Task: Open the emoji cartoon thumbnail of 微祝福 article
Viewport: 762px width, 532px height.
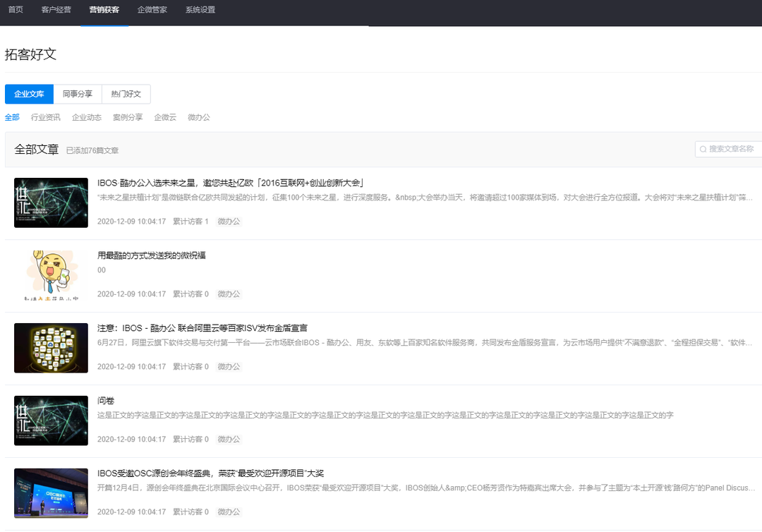Action: 51,275
